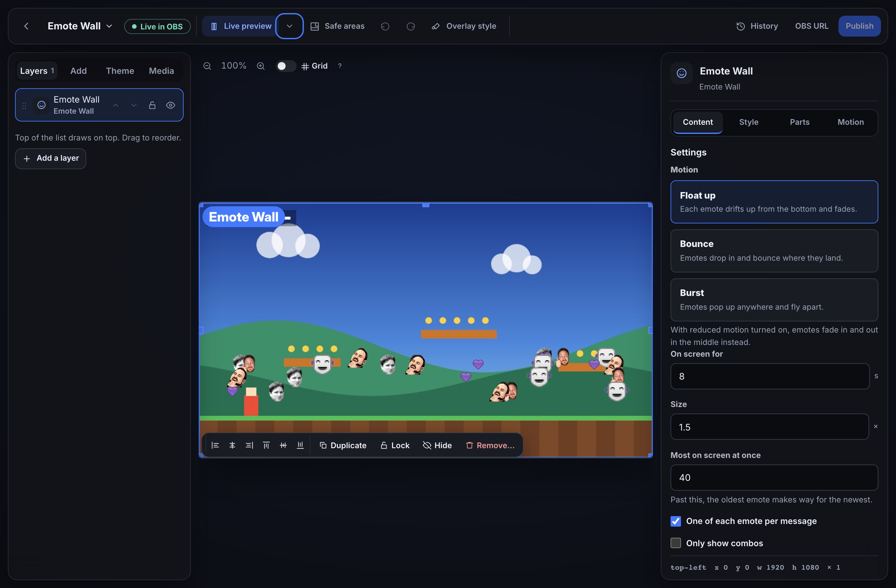Edit the Most on screen at once field
The width and height of the screenshot is (896, 588).
click(774, 477)
